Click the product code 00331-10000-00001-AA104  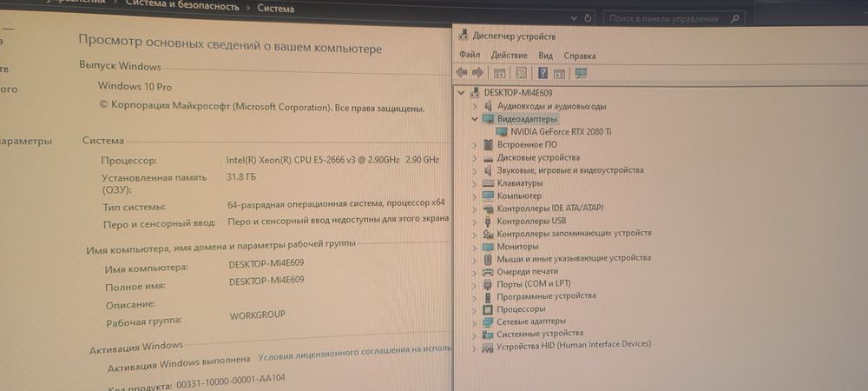[x=232, y=382]
